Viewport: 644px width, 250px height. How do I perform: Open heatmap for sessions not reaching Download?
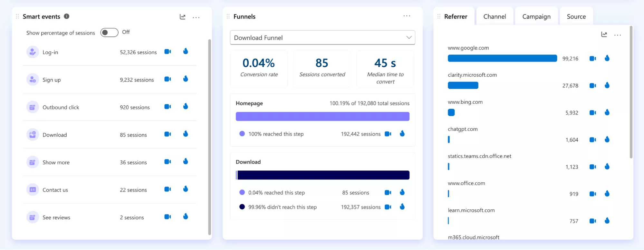coord(402,207)
